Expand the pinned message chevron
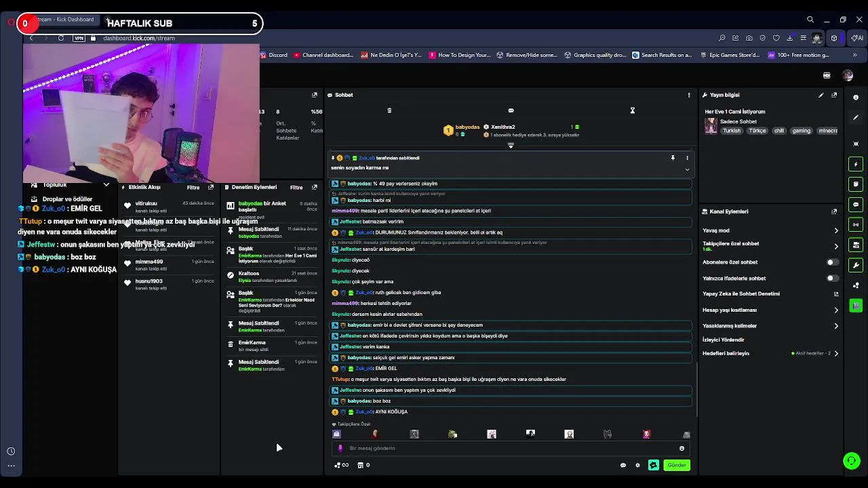The image size is (868, 488). click(x=687, y=169)
